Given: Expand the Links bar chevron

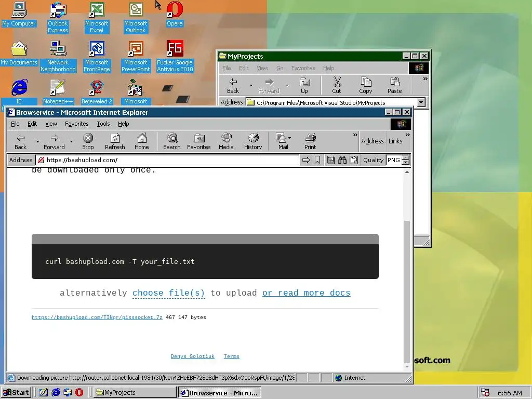Looking at the screenshot, I should tap(407, 135).
